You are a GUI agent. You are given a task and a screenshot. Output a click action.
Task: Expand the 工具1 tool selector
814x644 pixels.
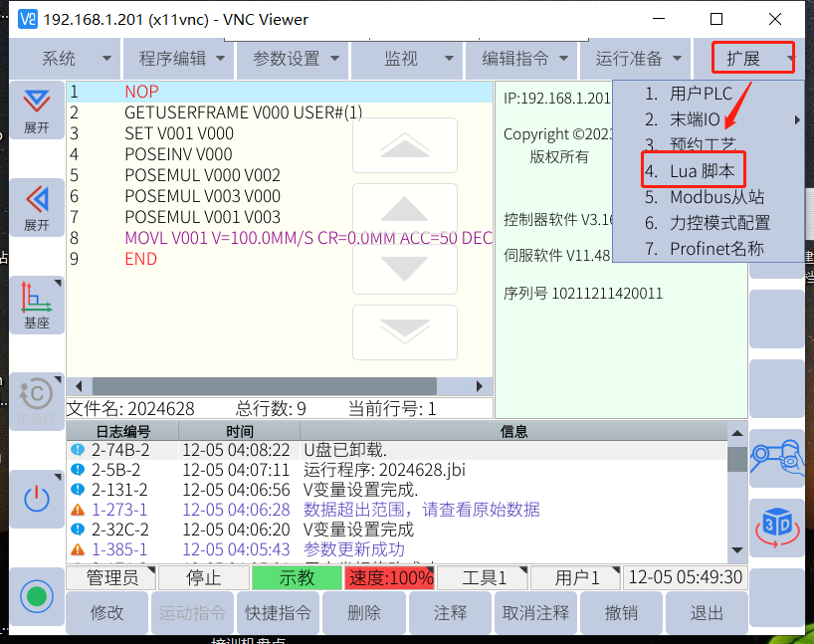[x=482, y=577]
